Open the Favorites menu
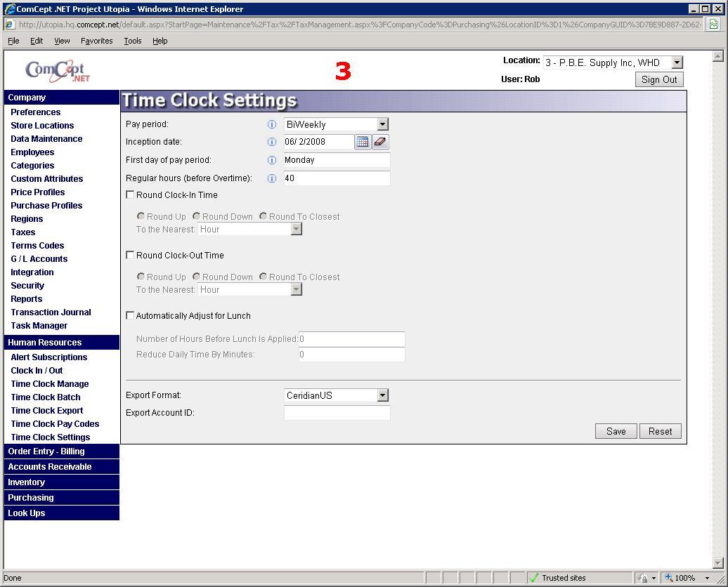Image resolution: width=728 pixels, height=587 pixels. pyautogui.click(x=96, y=41)
